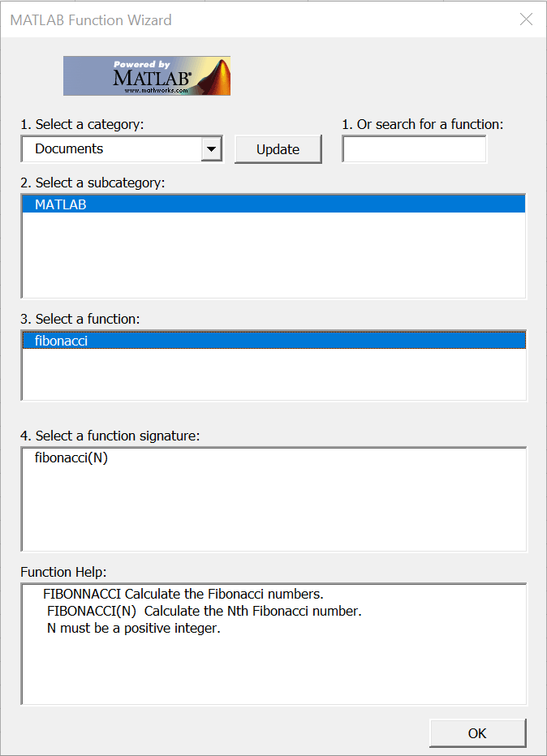Open the category dropdown arrow
Screen dimensions: 547x756
pyautogui.click(x=211, y=149)
